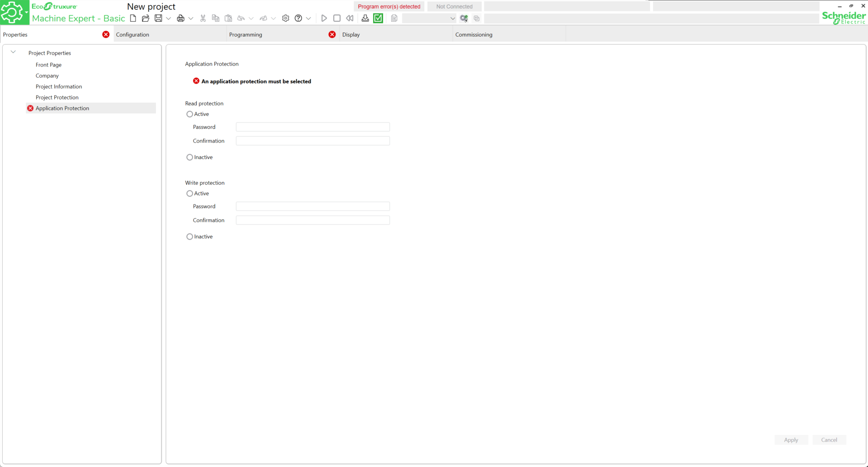Click the Apply button
Screen dimensions: 868x467
791,440
